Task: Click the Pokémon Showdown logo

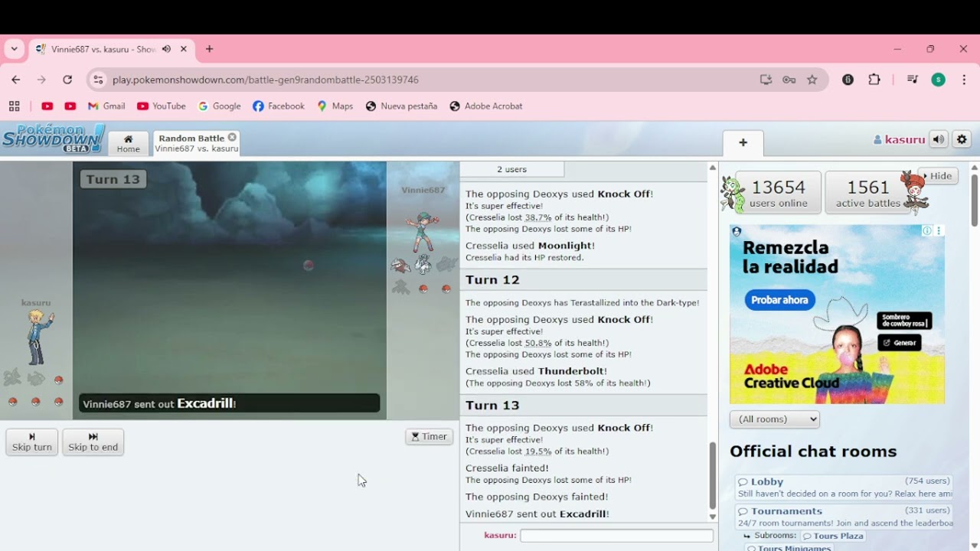Action: coord(53,139)
